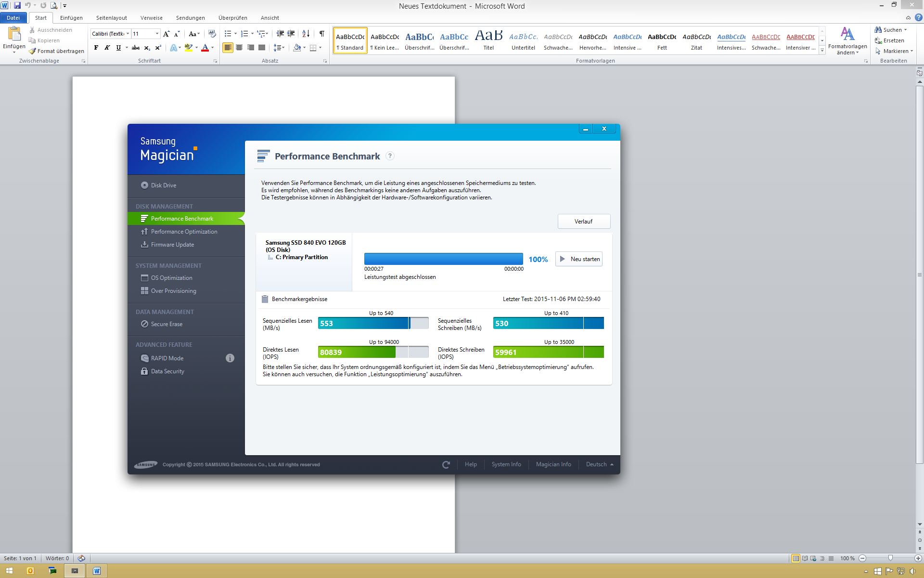Screen dimensions: 924x578
Task: Open Data Security lock item in sidebar
Action: [x=167, y=371]
